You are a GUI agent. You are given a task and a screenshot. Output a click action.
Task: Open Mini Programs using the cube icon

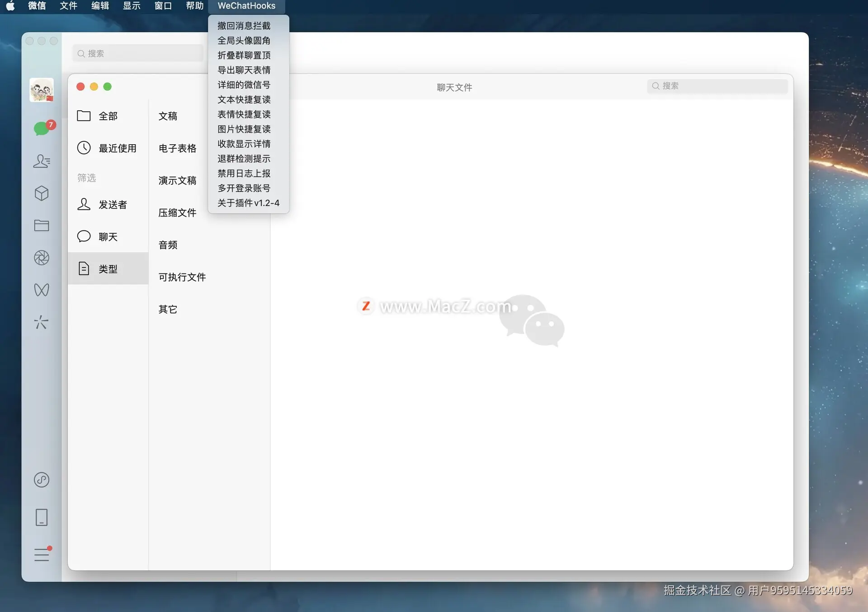tap(42, 193)
